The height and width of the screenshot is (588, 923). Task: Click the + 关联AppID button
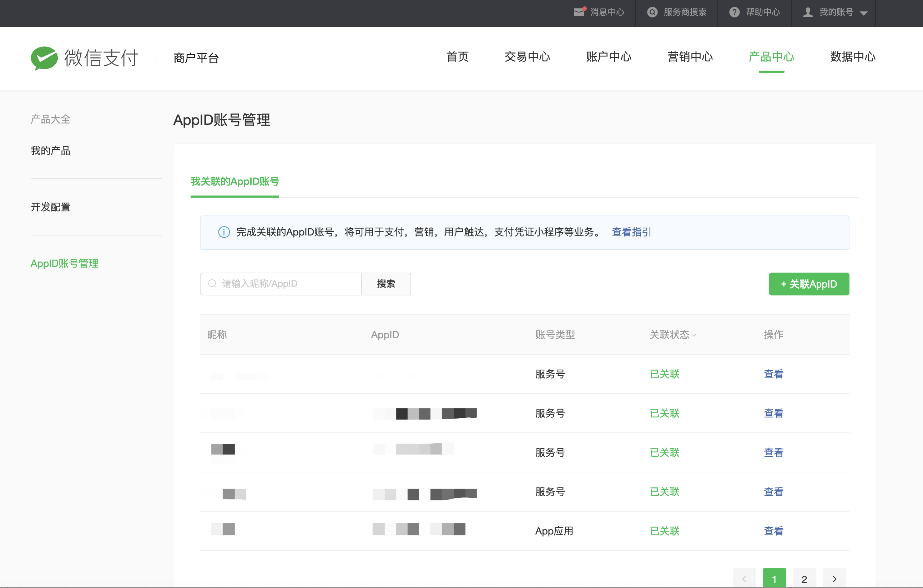click(809, 284)
